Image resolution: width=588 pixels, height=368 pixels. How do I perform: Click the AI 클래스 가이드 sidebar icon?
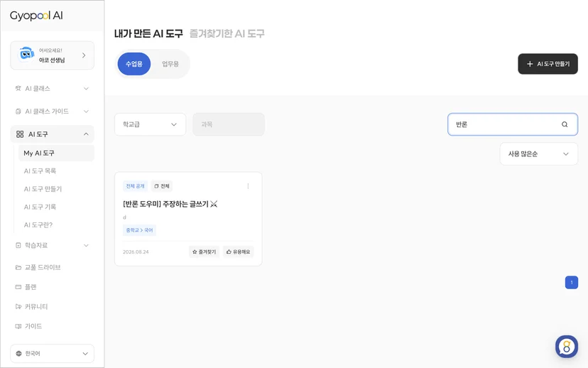[18, 112]
